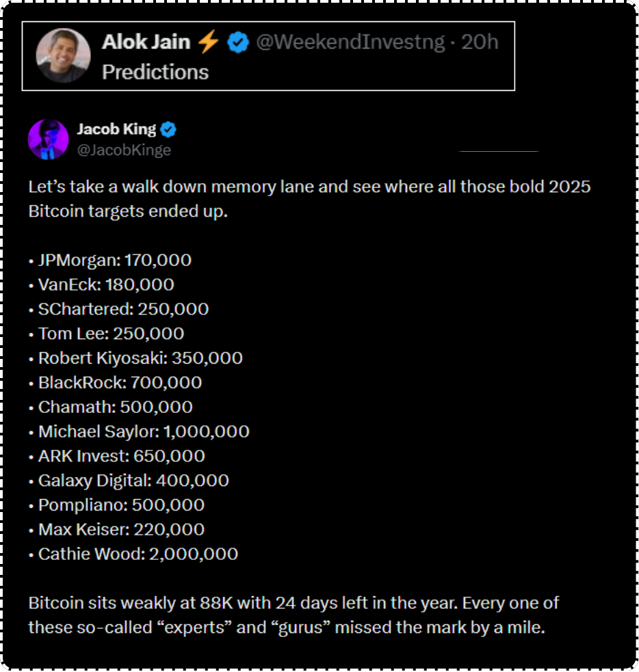This screenshot has height=672, width=639.
Task: Click the Jacob King display name
Action: coord(116,129)
